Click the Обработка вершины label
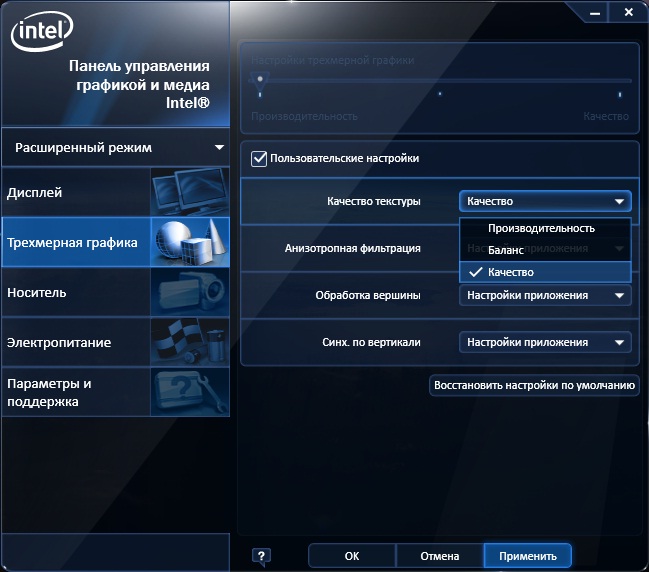649x572 pixels. 368,296
